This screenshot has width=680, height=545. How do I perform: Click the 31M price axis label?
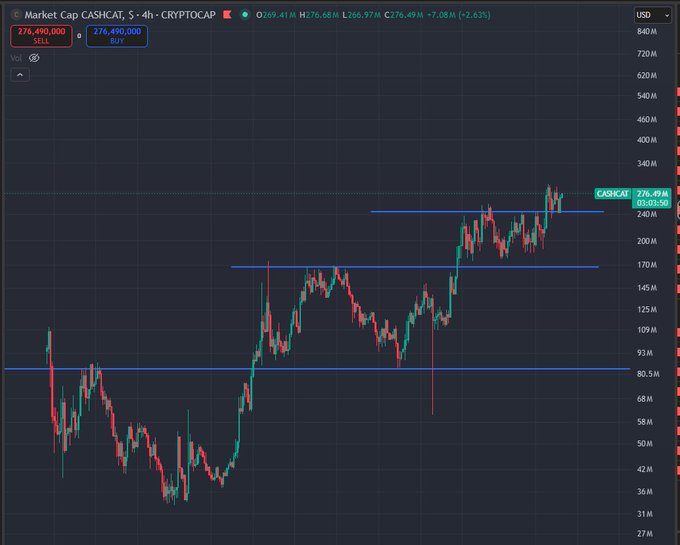pyautogui.click(x=645, y=514)
